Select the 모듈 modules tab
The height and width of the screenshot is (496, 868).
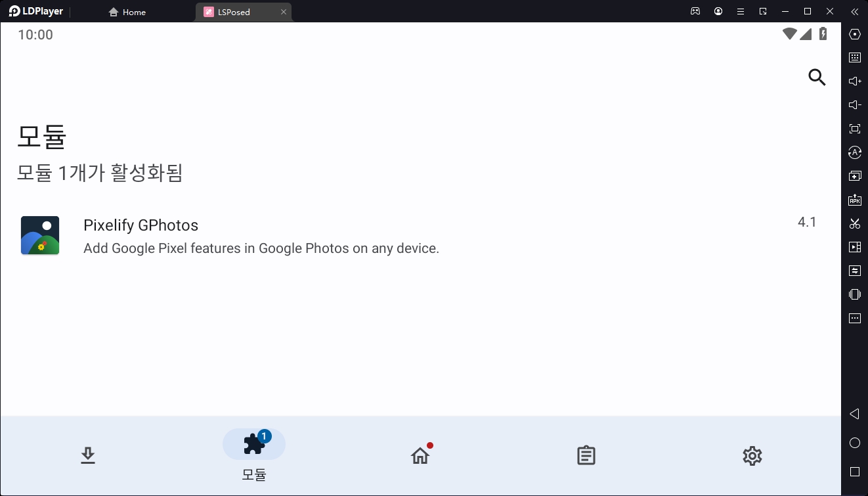tap(254, 455)
